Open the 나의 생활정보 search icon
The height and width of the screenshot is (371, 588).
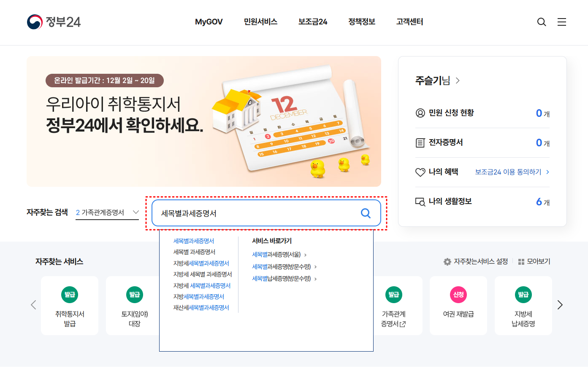point(420,202)
